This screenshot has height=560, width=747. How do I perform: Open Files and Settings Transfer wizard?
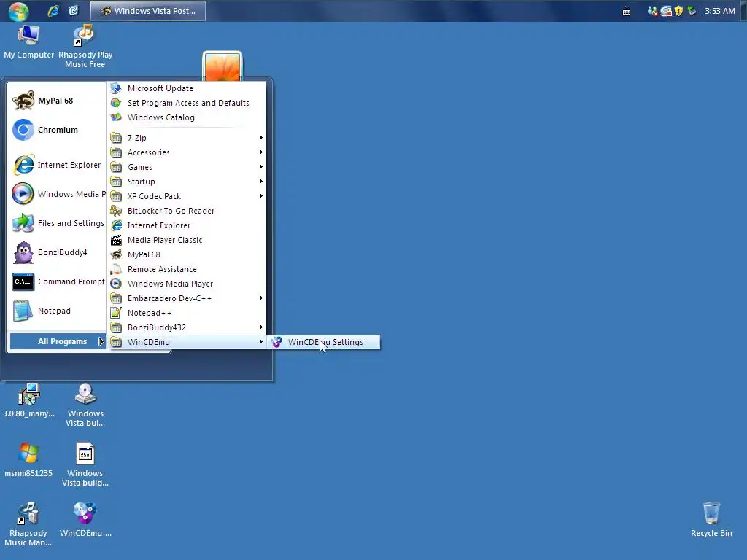click(57, 223)
